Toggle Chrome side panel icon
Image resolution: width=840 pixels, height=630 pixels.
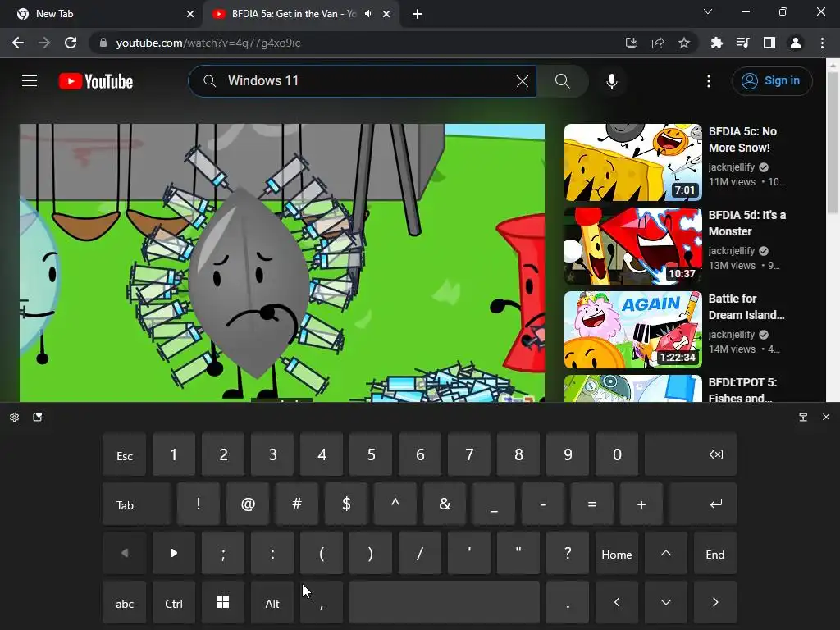pos(769,43)
